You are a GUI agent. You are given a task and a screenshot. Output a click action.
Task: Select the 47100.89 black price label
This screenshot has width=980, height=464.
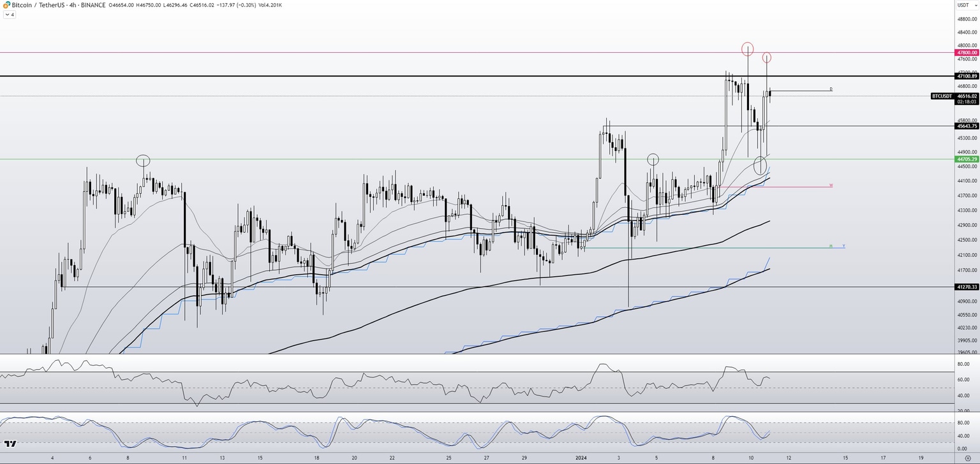[x=967, y=76]
